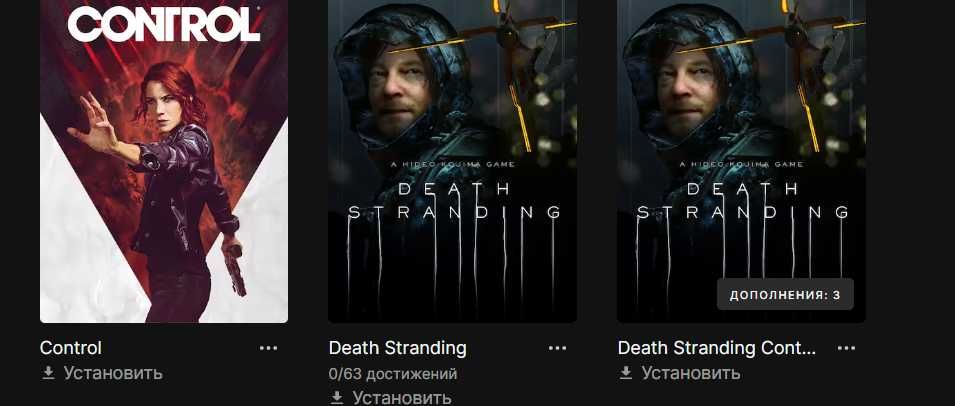Click the download arrow icon under 0/63 достижений

337,398
